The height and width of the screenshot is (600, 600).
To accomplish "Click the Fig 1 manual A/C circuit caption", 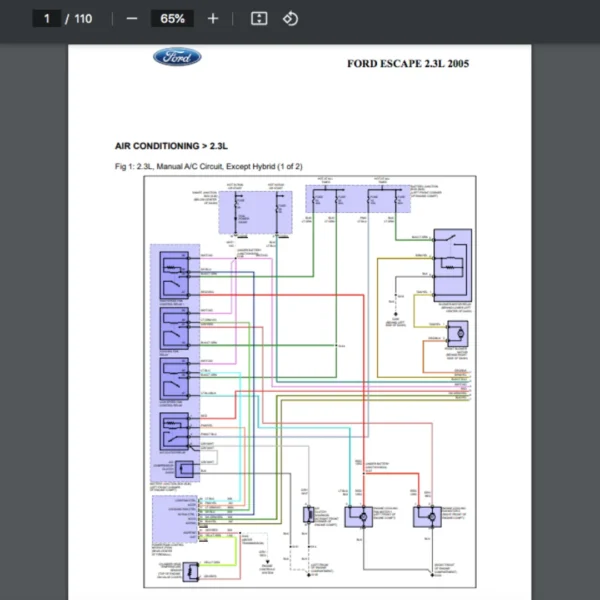I will click(208, 166).
